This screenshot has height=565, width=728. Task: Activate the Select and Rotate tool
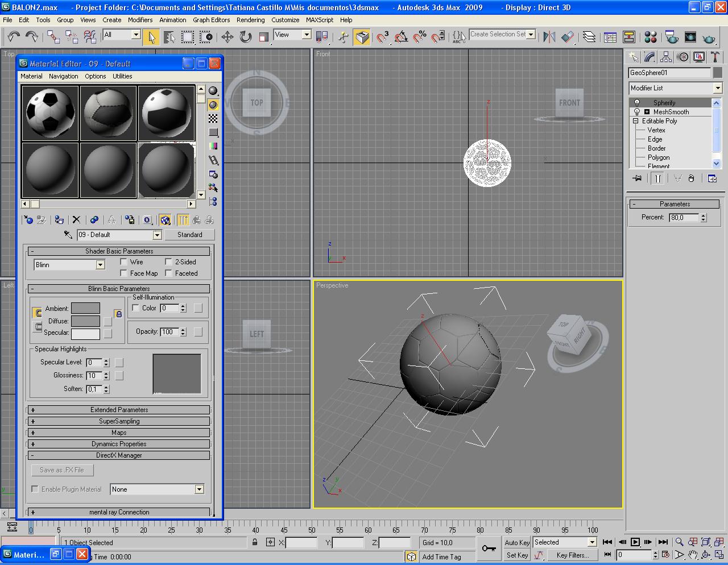tap(246, 37)
